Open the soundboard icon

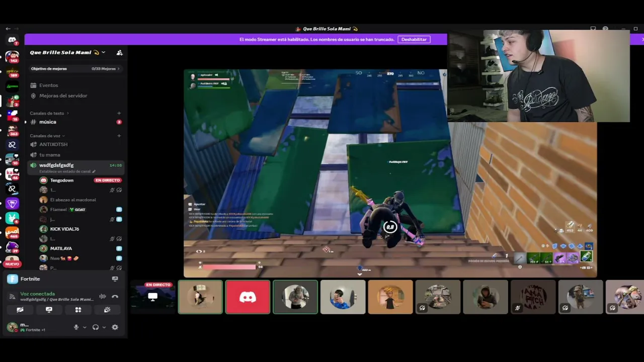point(107,310)
